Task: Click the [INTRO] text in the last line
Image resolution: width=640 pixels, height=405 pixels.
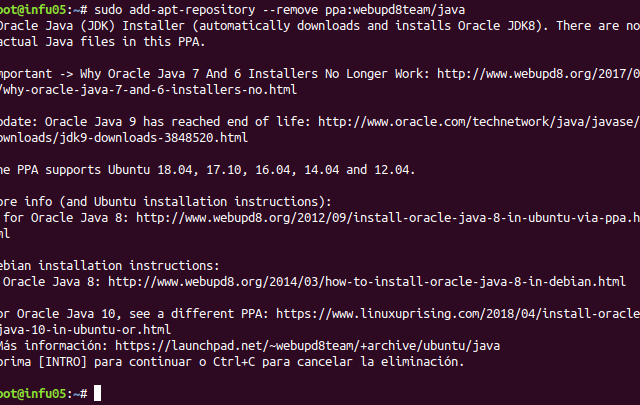Action: [62, 362]
